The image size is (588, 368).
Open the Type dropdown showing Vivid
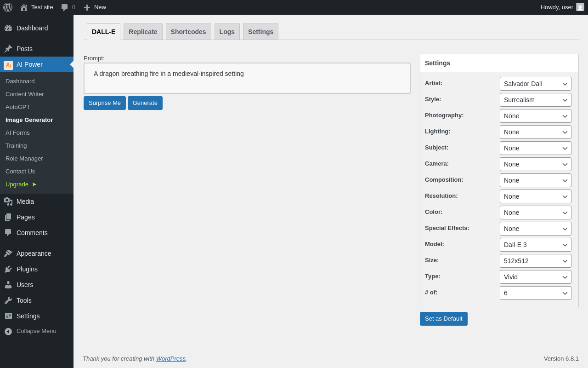tap(536, 277)
